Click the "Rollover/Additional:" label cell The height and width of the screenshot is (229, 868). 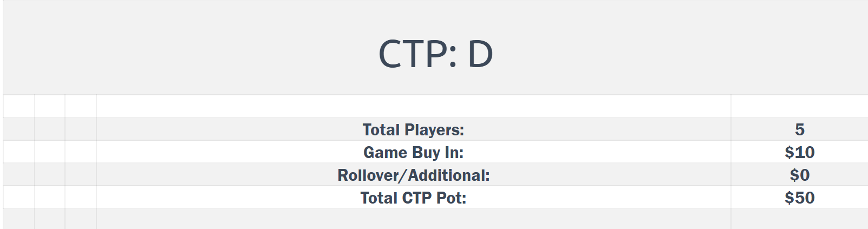click(413, 175)
